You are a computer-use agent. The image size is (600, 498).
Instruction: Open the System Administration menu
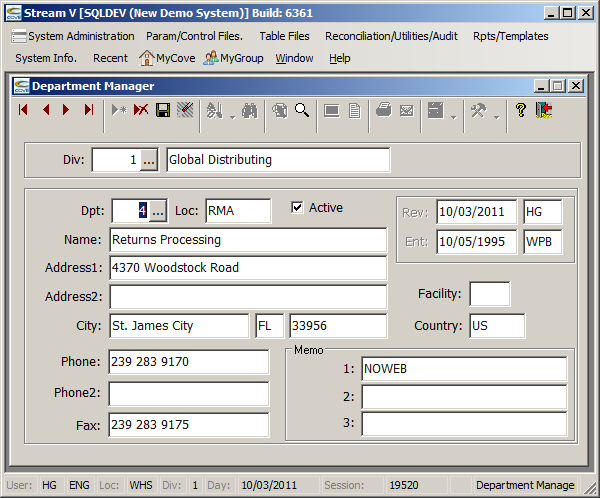pyautogui.click(x=81, y=36)
